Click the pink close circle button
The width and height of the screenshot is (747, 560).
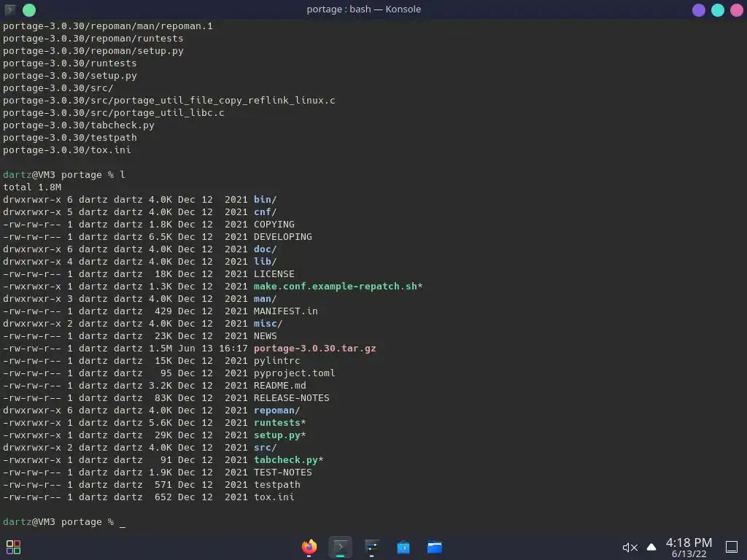coord(737,10)
